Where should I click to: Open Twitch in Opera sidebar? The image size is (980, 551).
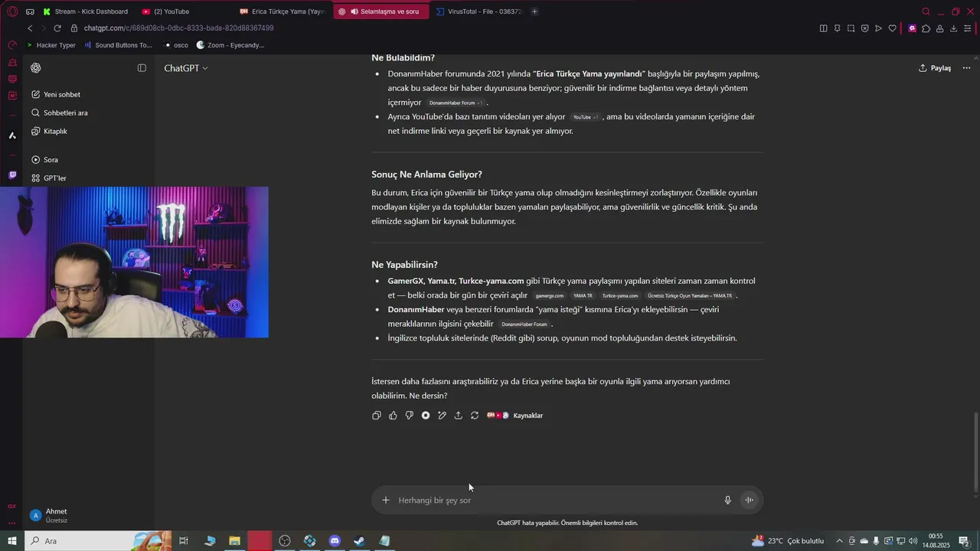11,175
